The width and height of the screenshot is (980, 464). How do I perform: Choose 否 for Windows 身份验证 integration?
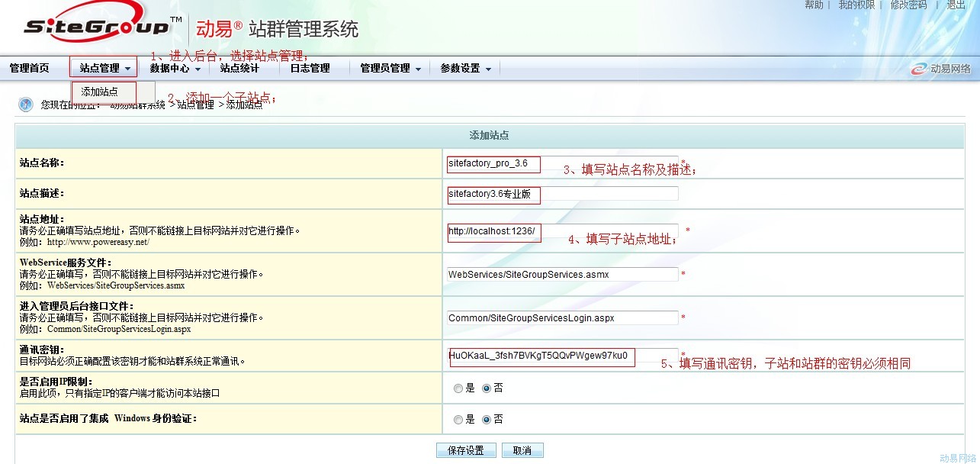[487, 420]
